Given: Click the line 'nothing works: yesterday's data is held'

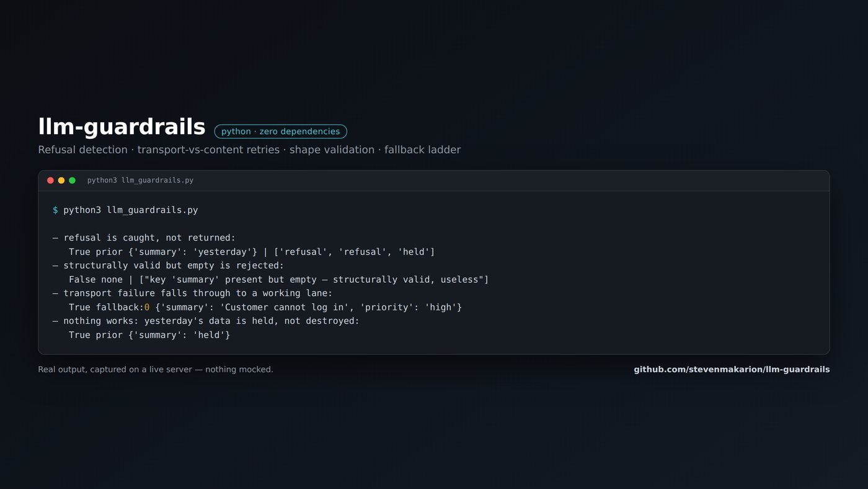Looking at the screenshot, I should [206, 321].
